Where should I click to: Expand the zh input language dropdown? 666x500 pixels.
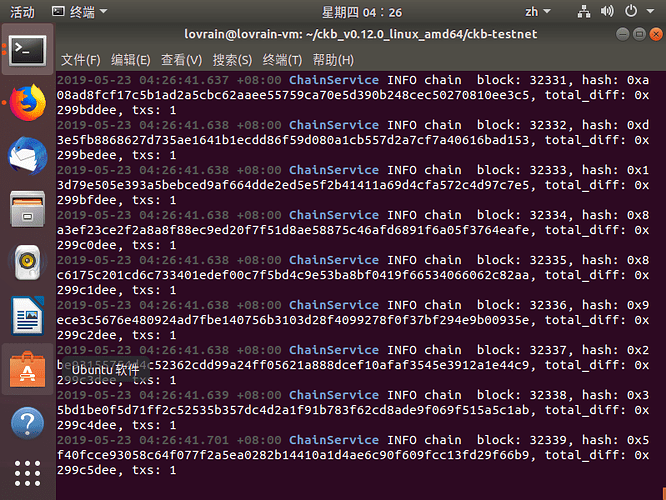click(537, 12)
